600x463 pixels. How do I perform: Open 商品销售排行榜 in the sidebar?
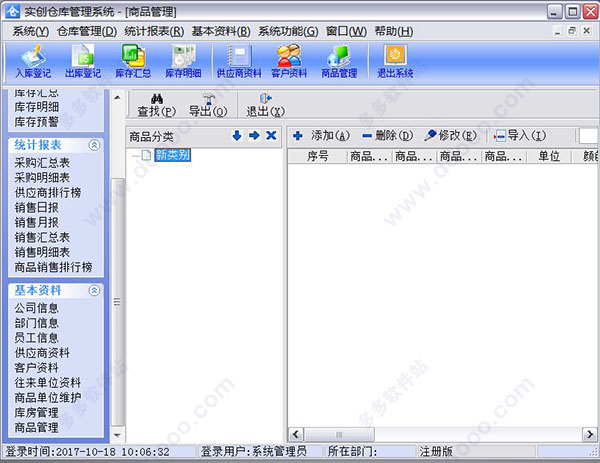tap(53, 267)
